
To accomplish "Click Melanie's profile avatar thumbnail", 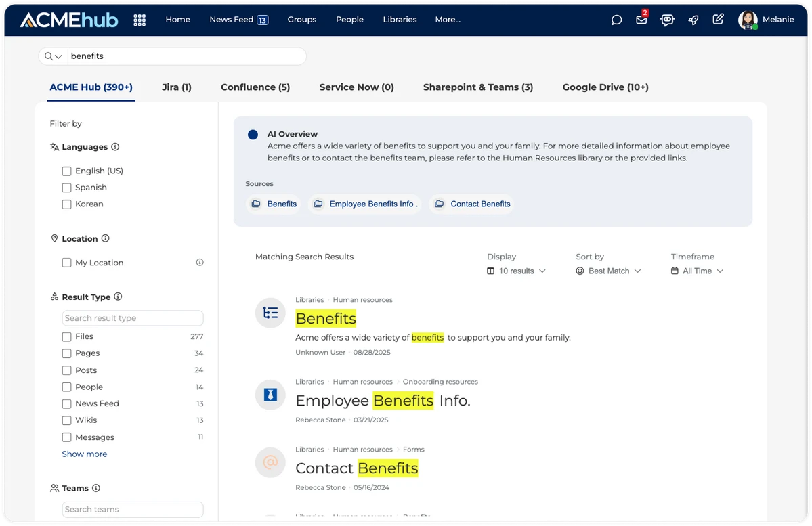I will [x=747, y=20].
